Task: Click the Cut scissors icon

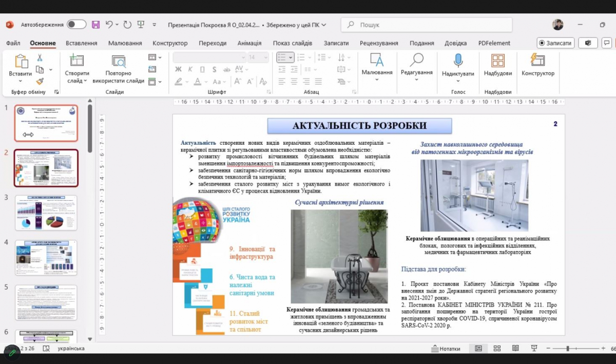Action: click(x=40, y=58)
